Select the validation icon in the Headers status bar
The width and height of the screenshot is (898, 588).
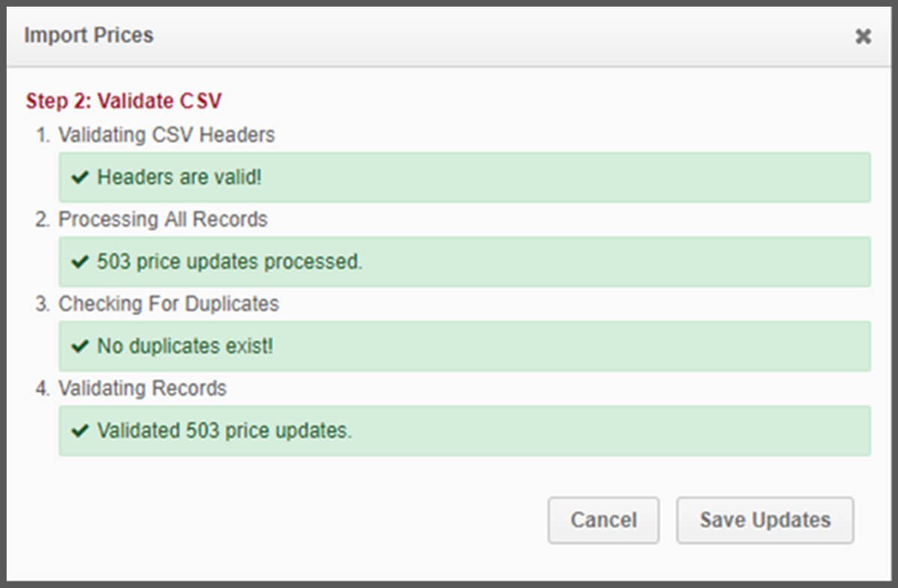(80, 177)
